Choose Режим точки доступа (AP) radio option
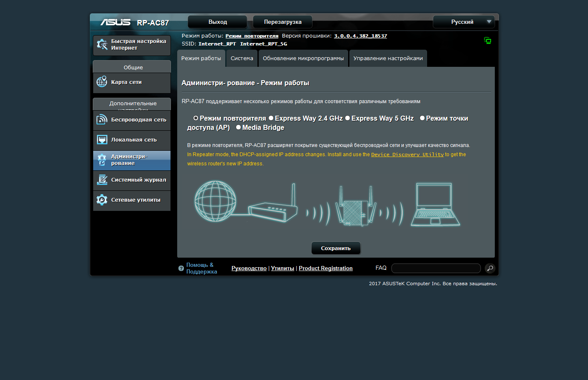This screenshot has height=380, width=588. [x=422, y=118]
